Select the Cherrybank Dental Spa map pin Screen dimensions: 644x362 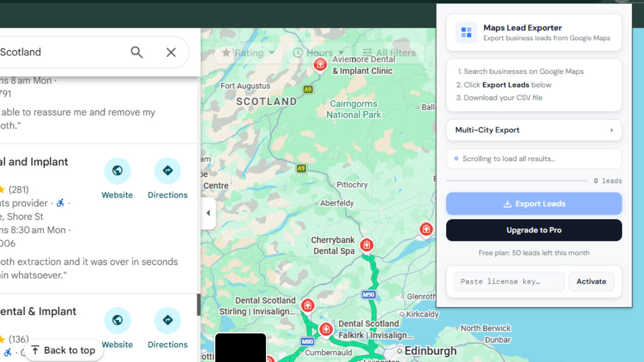367,245
